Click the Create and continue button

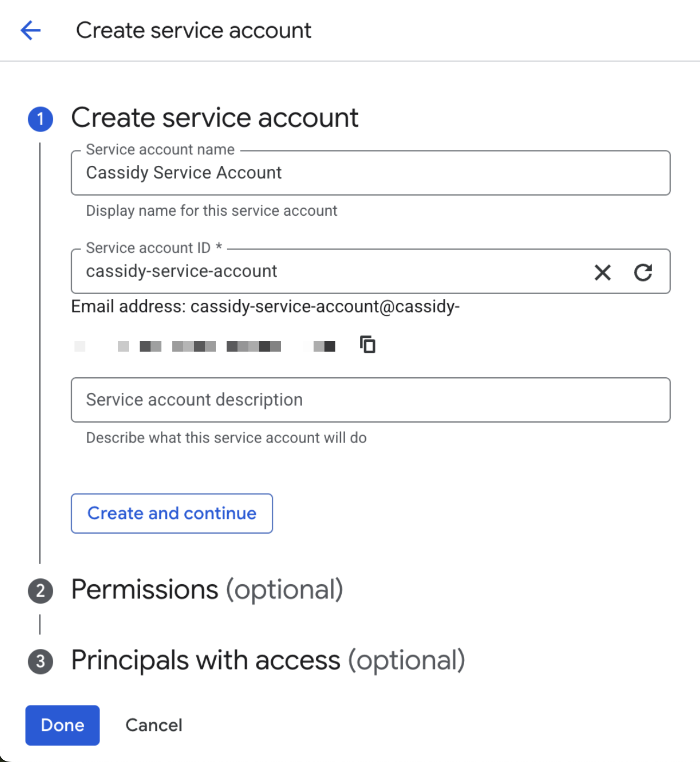[172, 513]
